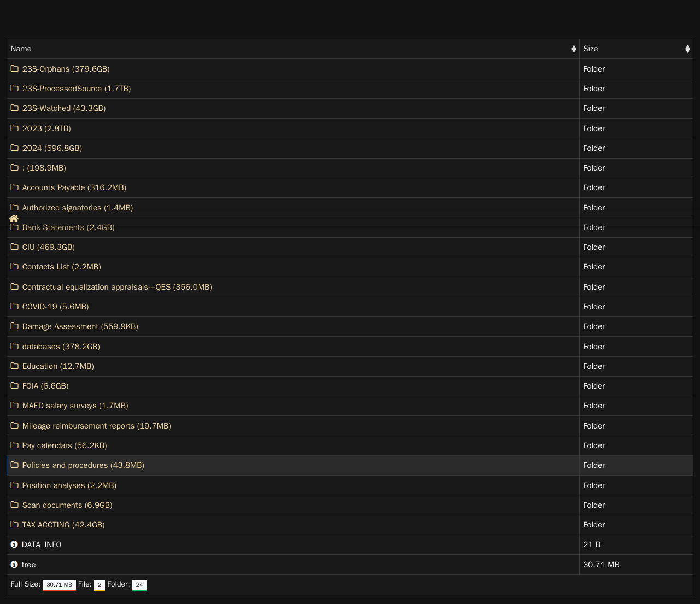The height and width of the screenshot is (604, 700).
Task: Open the Accounts Payable folder
Action: pos(74,187)
